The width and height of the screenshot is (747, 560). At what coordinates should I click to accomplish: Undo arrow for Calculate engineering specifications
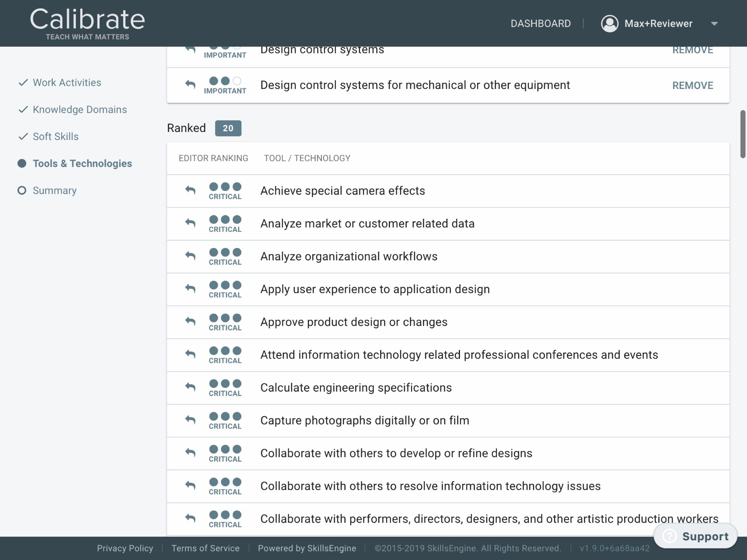click(190, 387)
